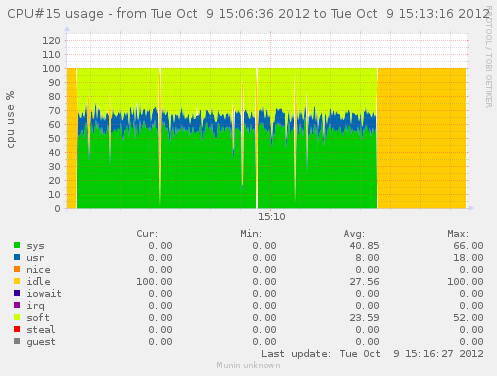Click the orange nice legend swatch
The height and width of the screenshot is (376, 497).
[17, 269]
